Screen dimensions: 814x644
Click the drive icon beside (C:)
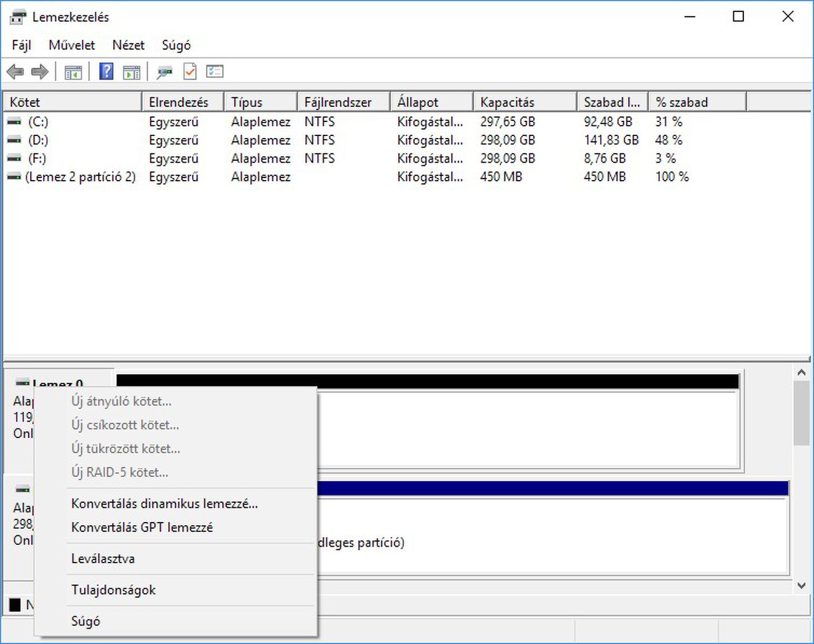[14, 121]
